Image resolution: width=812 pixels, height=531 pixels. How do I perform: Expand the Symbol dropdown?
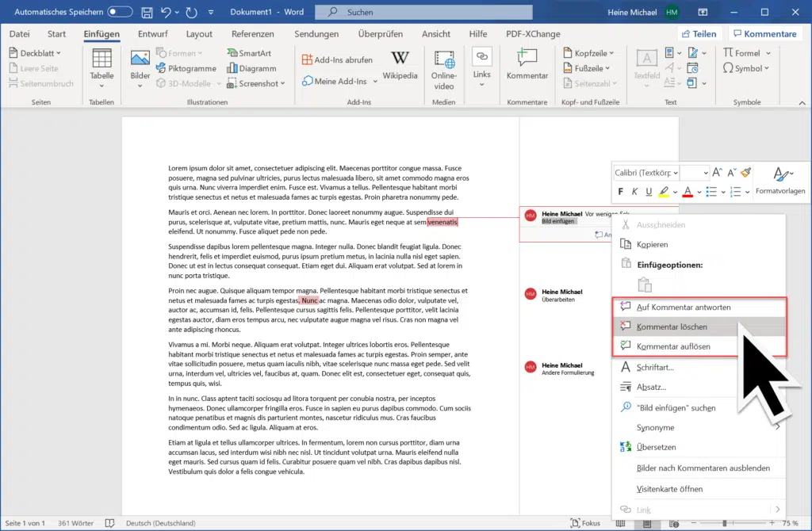768,68
